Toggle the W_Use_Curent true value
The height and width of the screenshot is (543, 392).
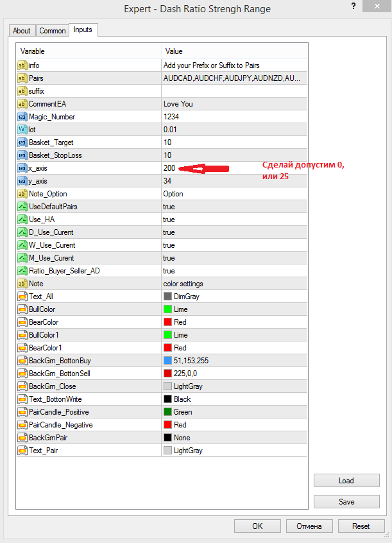pos(234,245)
